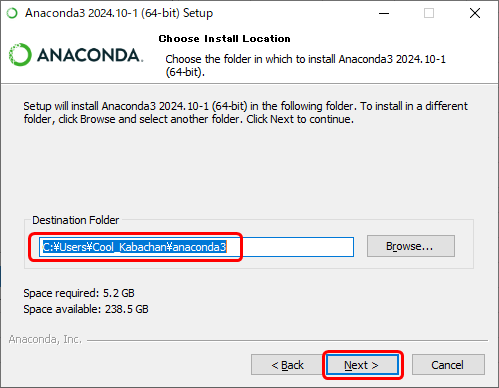This screenshot has height=388, width=499.
Task: Click the green Anaconda ring logo
Action: click(x=20, y=55)
